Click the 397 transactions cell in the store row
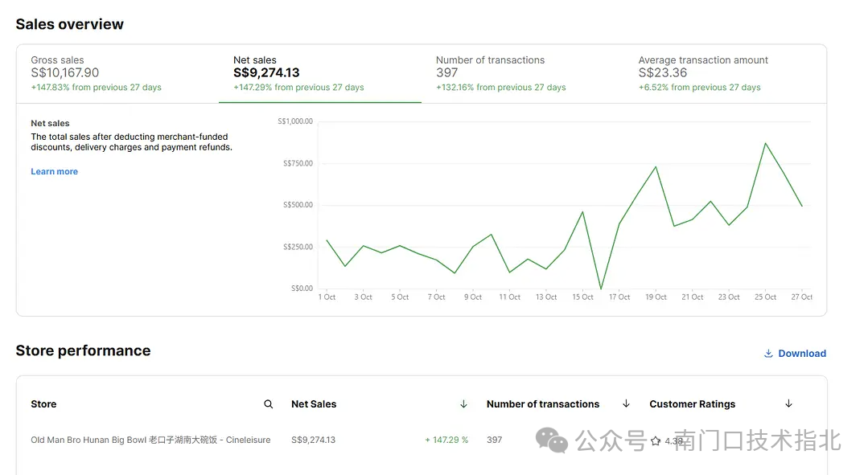 (495, 440)
